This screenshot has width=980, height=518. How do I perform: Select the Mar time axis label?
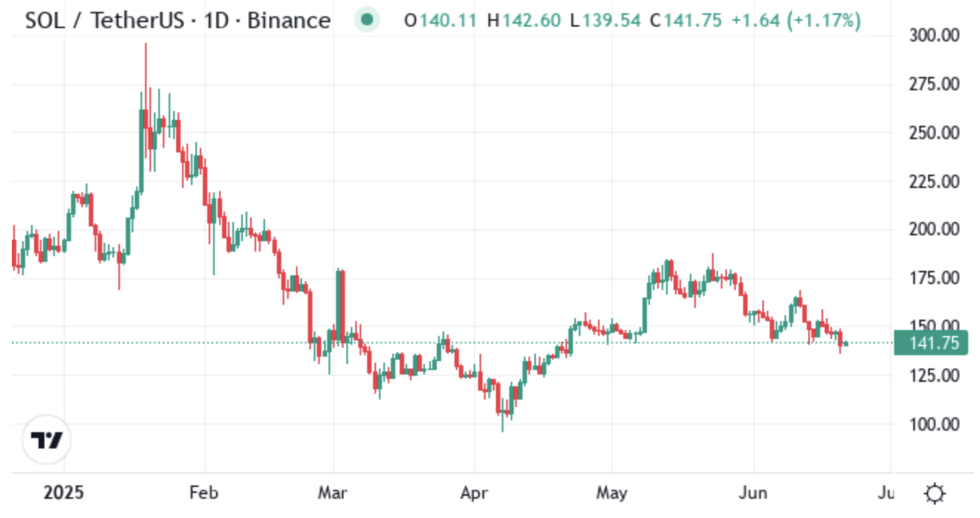point(334,493)
